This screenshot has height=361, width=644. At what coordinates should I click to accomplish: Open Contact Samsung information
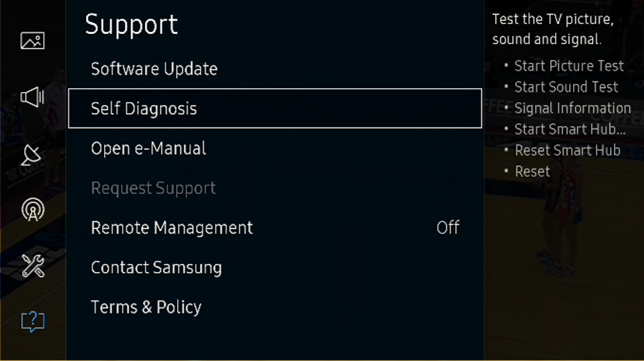tap(156, 268)
